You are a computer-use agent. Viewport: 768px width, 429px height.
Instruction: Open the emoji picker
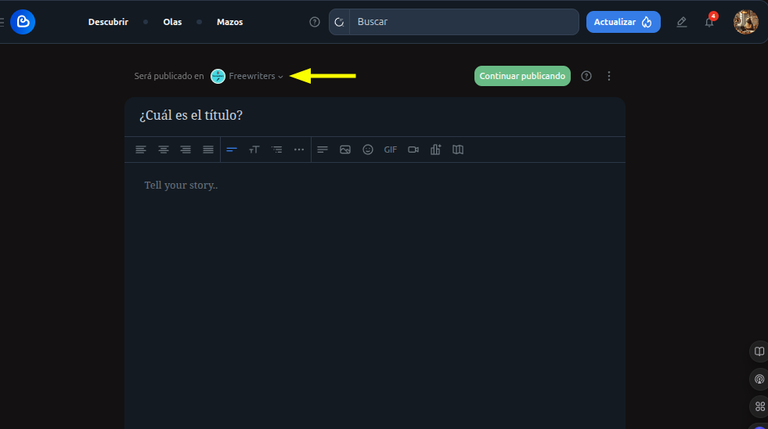coord(368,149)
